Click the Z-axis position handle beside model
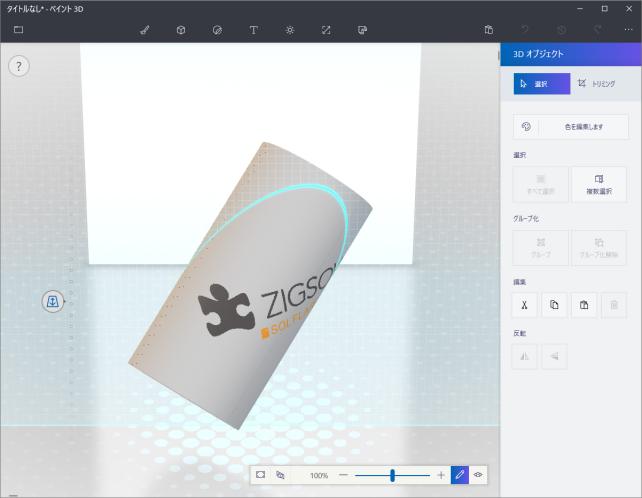The height and width of the screenshot is (498, 642). [53, 302]
